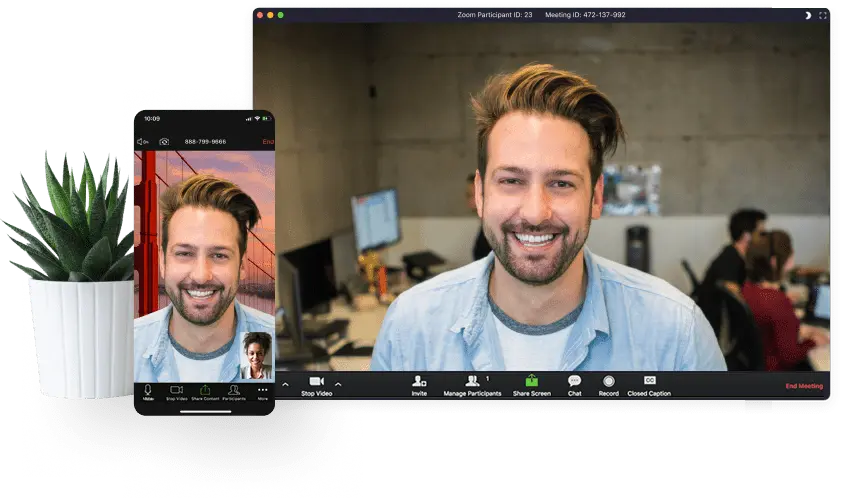Screen dimensions: 847x499
Task: Start Share Screen from desktop toolbar
Action: coord(532,382)
